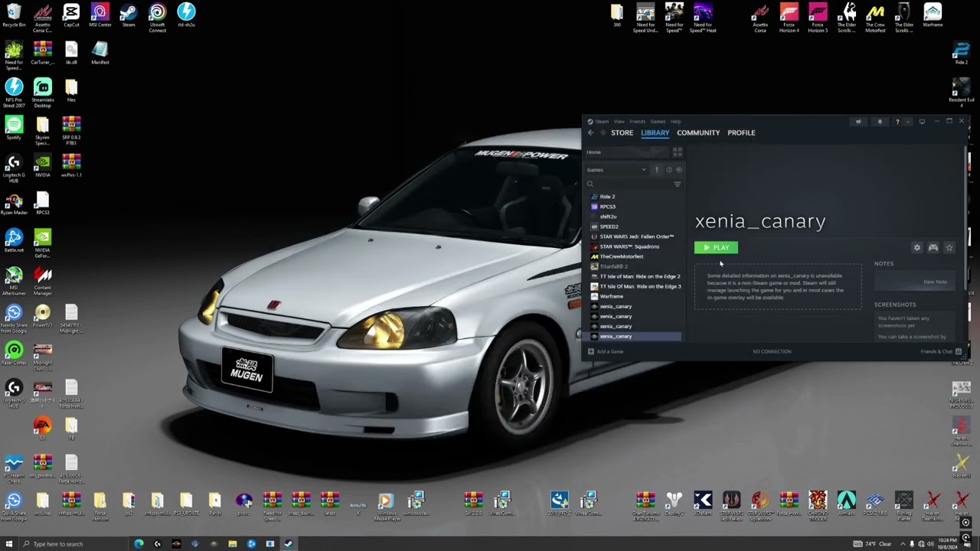Viewport: 980px width, 551px height.
Task: Click the ready-to-play icon in library sidebar
Action: [678, 170]
